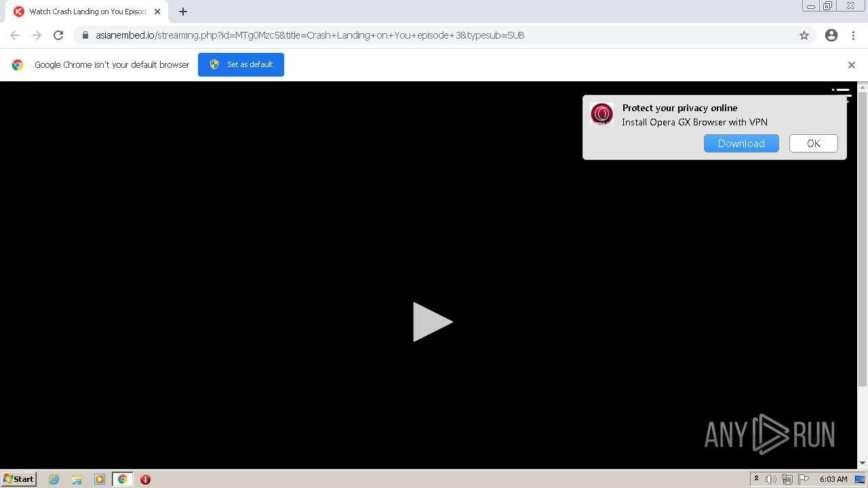Open the network status tray icon
Image resolution: width=868 pixels, height=488 pixels.
tap(787, 479)
